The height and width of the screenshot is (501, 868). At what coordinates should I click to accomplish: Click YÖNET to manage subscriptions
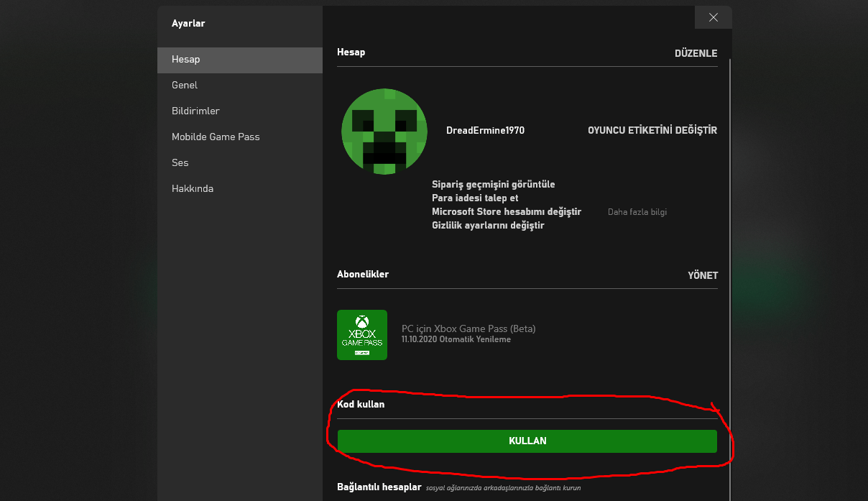(703, 275)
